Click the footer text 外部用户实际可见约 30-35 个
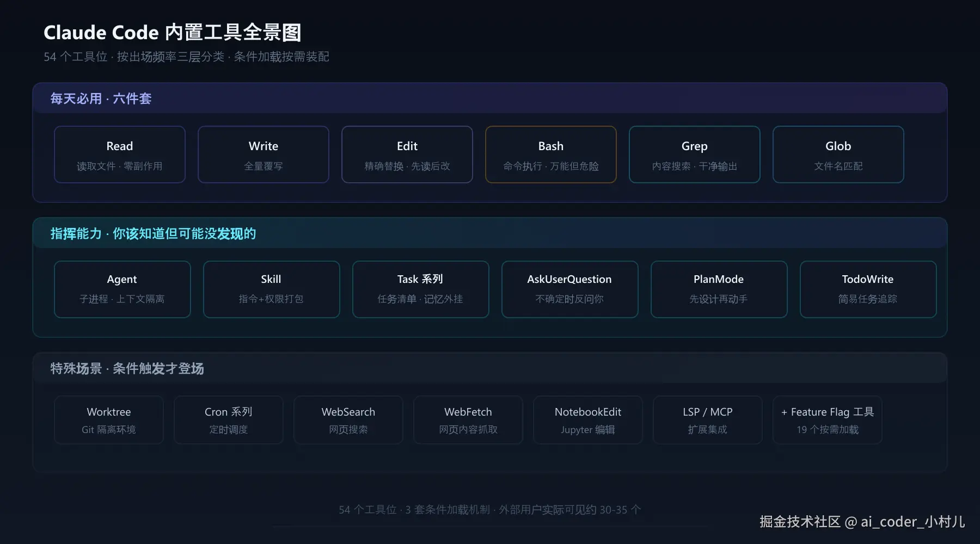The image size is (980, 544). point(570,510)
